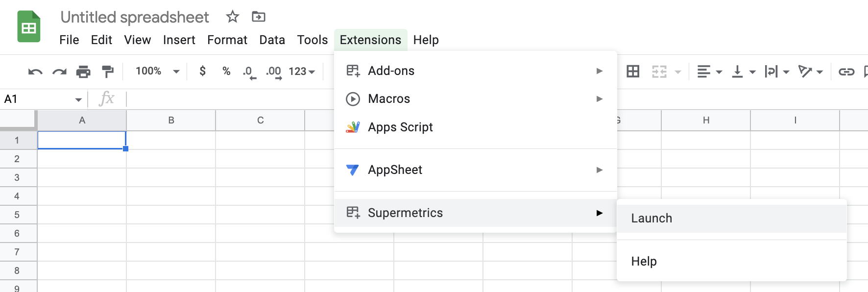Click the print icon
Screen dimensions: 868x292
click(83, 72)
